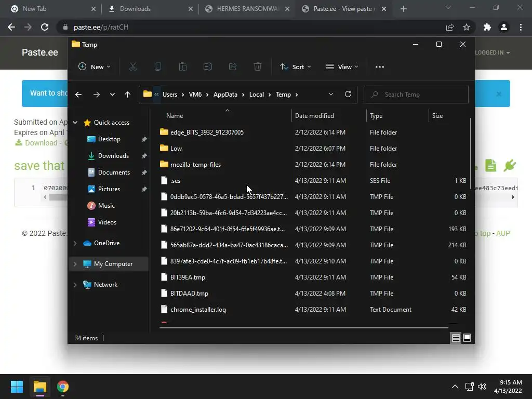The image size is (532, 399).
Task: Select the edge_BITS_3932_912307005 folder
Action: [207, 132]
